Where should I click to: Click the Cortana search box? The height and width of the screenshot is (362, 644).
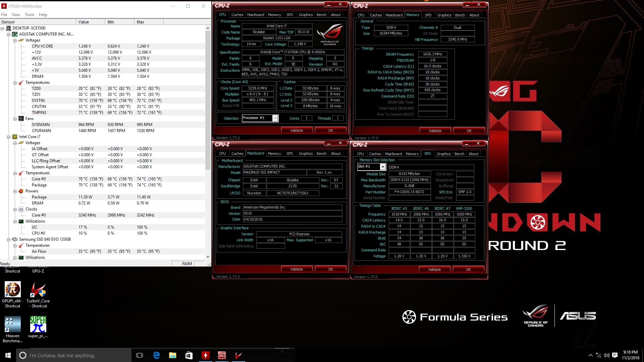click(x=74, y=355)
